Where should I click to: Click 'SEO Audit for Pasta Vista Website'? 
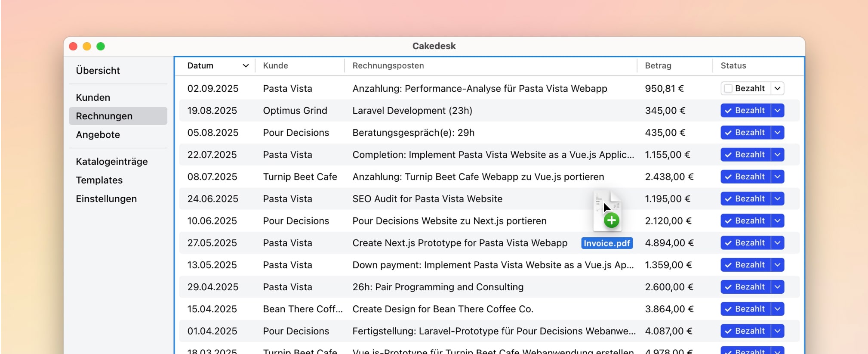pos(428,199)
